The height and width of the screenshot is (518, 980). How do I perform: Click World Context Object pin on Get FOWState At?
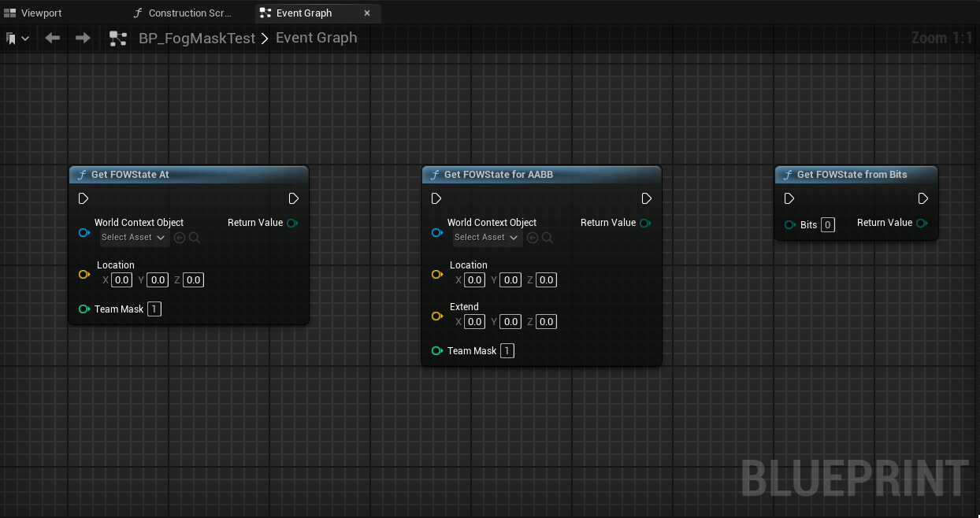click(x=84, y=233)
